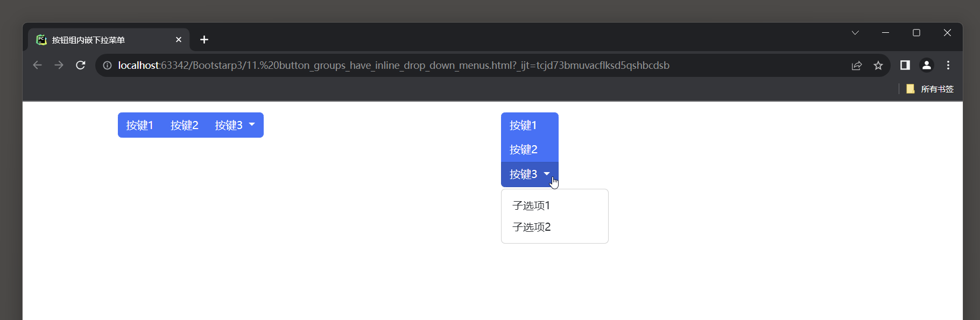View site information icon in address bar
980x320 pixels.
(x=108, y=65)
